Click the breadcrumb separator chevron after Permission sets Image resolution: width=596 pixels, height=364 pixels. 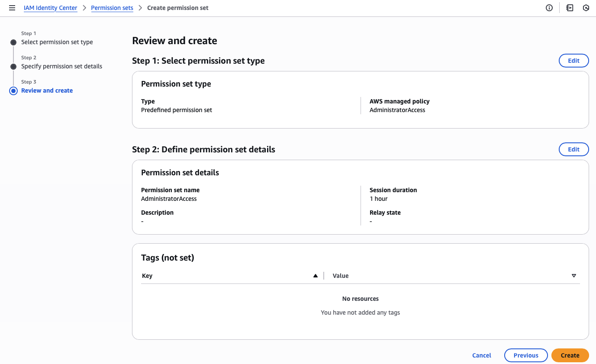click(139, 8)
